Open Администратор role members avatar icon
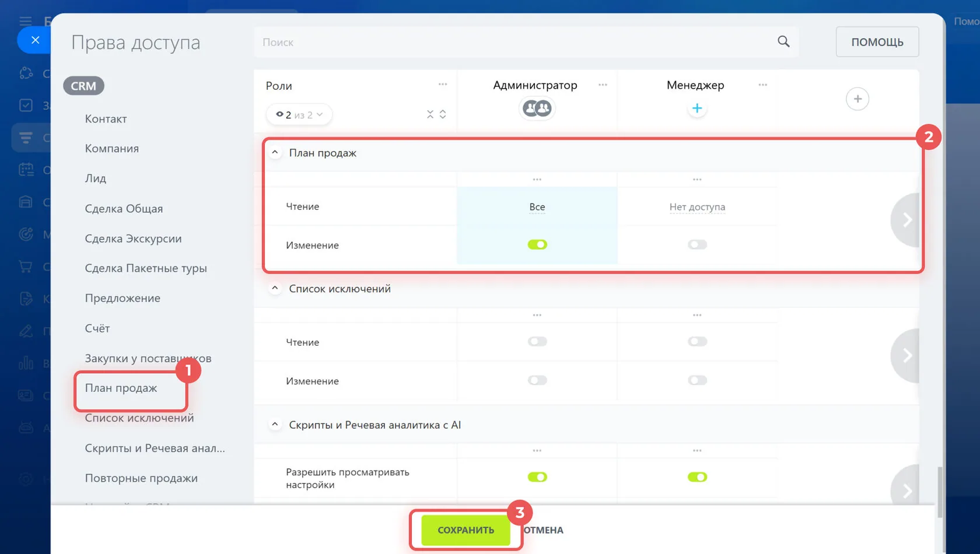980x554 pixels. (537, 108)
